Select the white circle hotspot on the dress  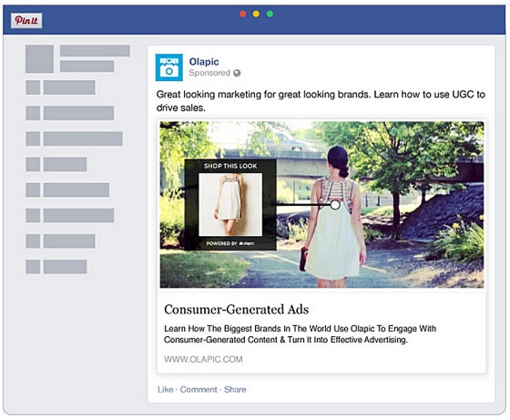pos(335,205)
